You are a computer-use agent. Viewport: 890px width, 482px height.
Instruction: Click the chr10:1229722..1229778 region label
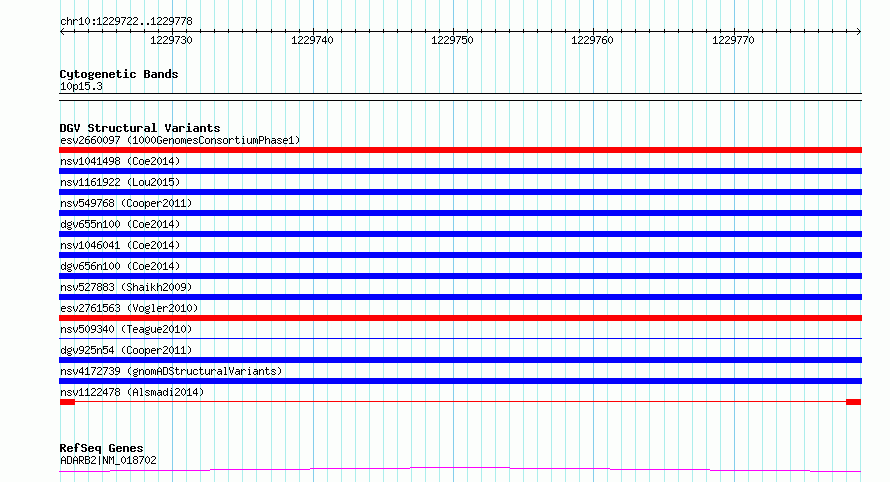coord(126,22)
